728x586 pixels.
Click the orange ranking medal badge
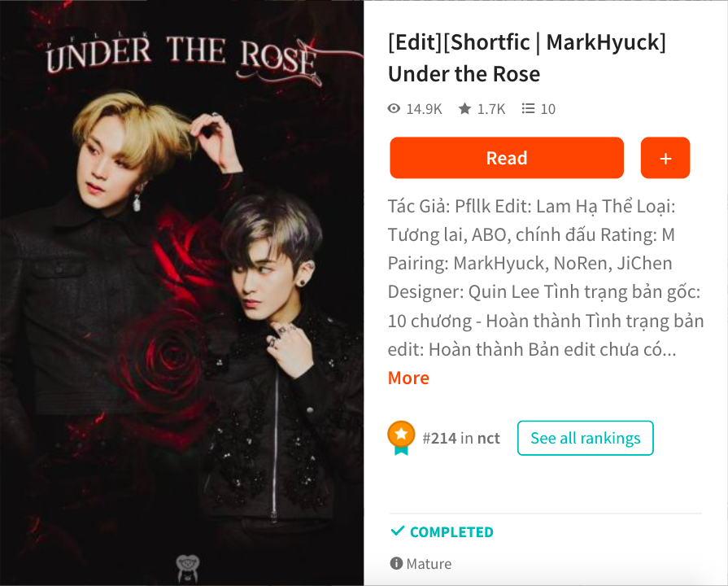tap(401, 438)
